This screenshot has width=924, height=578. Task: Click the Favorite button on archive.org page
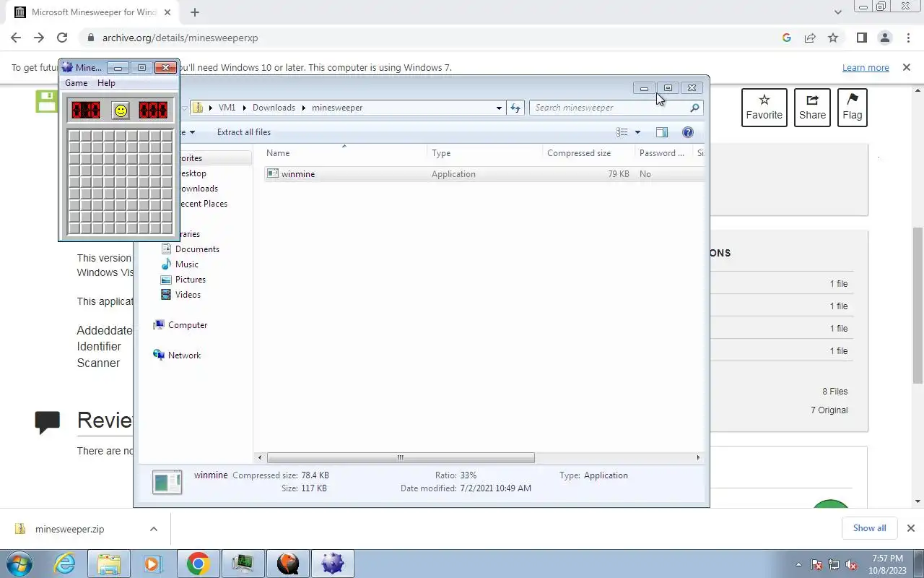764,108
